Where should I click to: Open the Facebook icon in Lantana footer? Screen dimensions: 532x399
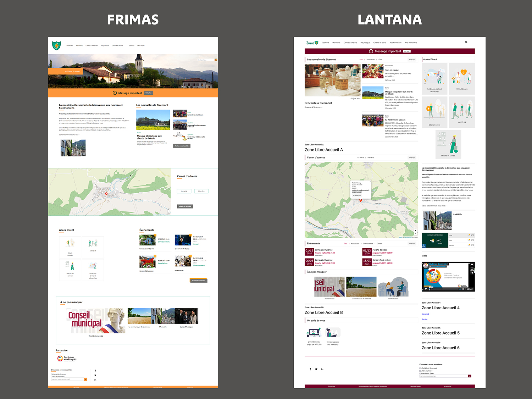coord(310,369)
